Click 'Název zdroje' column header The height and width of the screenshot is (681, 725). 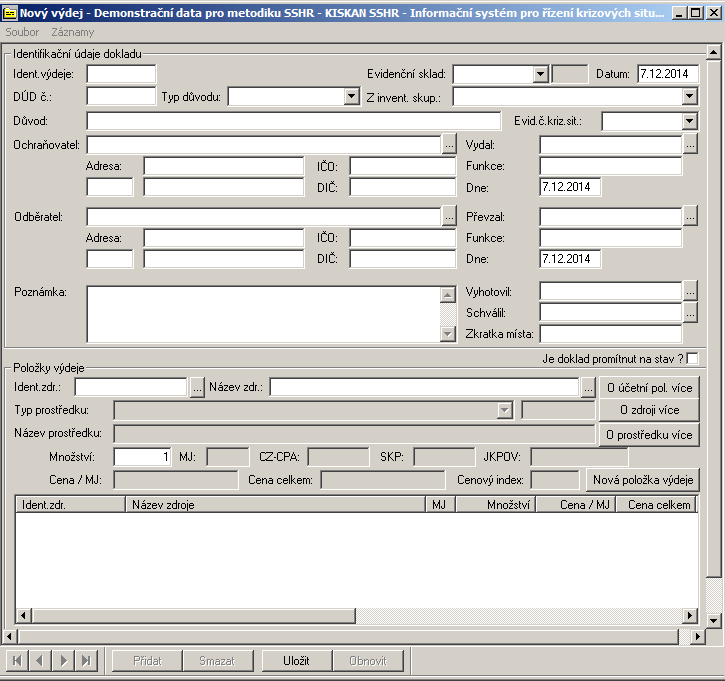point(276,504)
